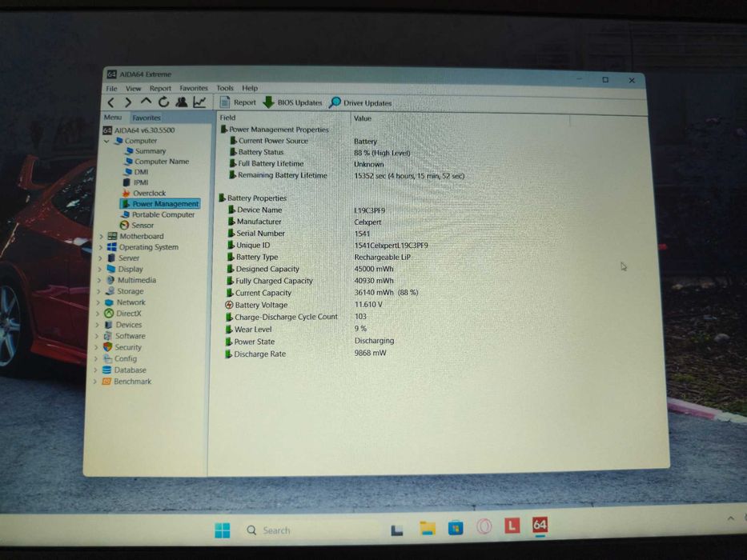Expand the Storage node
The image size is (747, 560).
[98, 291]
